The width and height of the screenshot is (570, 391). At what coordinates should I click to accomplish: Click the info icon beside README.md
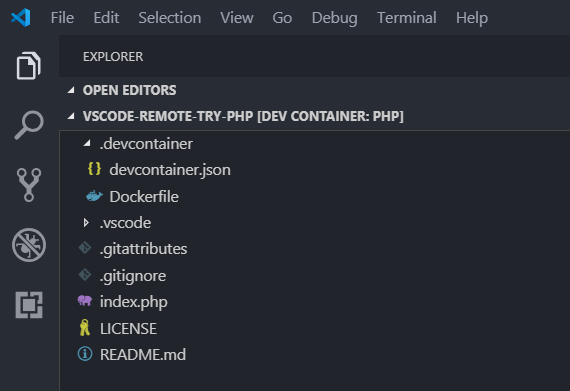coord(85,354)
